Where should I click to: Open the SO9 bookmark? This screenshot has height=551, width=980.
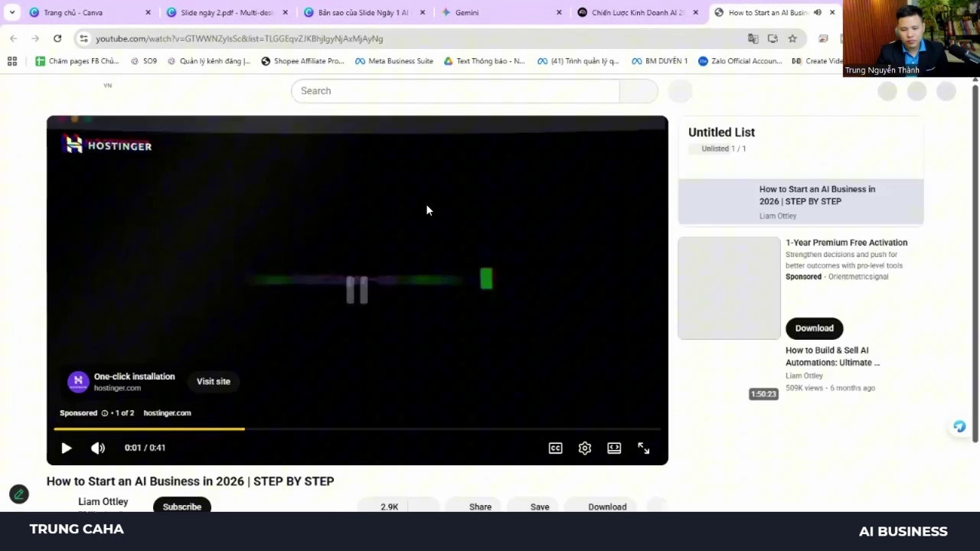143,61
